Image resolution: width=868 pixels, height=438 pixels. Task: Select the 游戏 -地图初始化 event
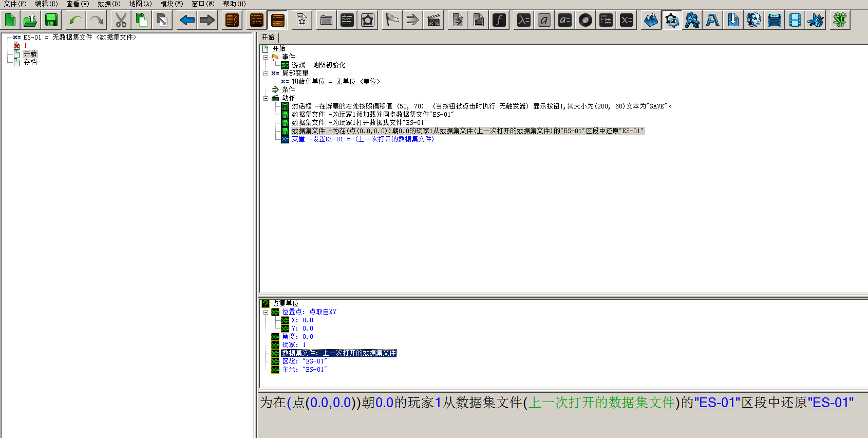[x=318, y=65]
